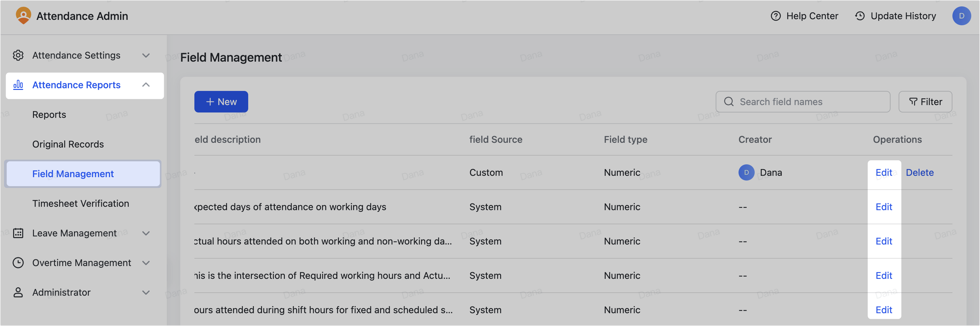Click the Attendance Admin logo icon

pos(23,16)
